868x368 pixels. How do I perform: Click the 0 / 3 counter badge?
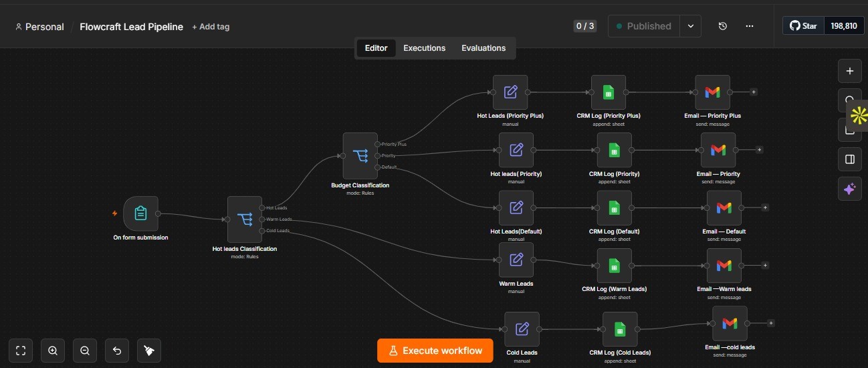(x=585, y=26)
